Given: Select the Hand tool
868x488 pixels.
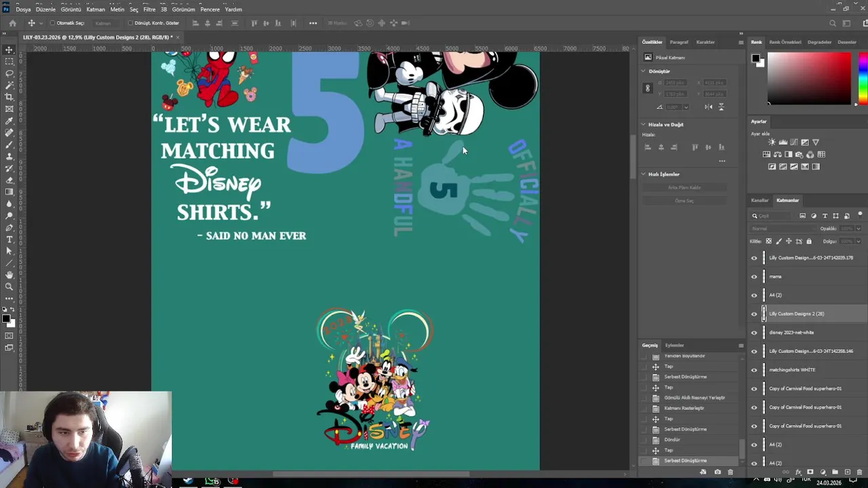Looking at the screenshot, I should click(9, 274).
